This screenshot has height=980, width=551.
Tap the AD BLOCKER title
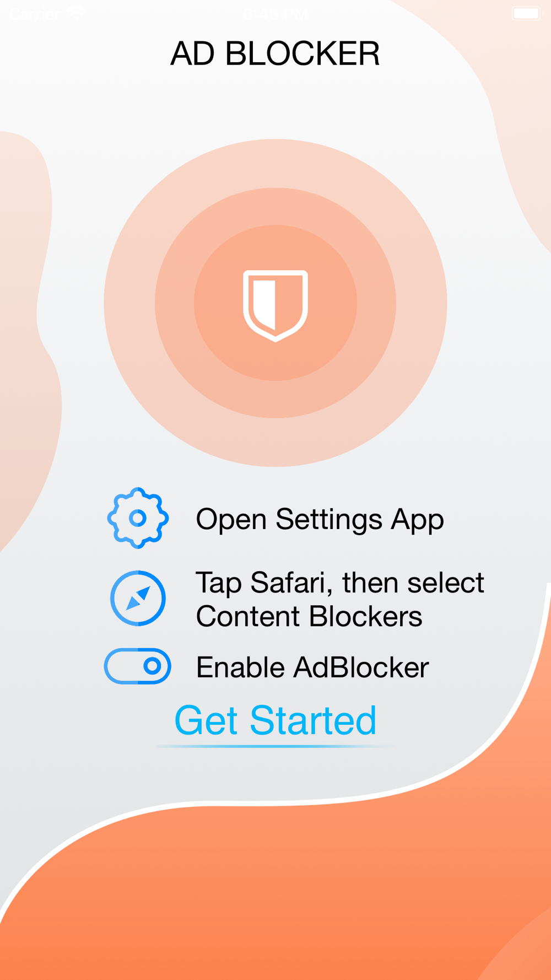point(275,53)
